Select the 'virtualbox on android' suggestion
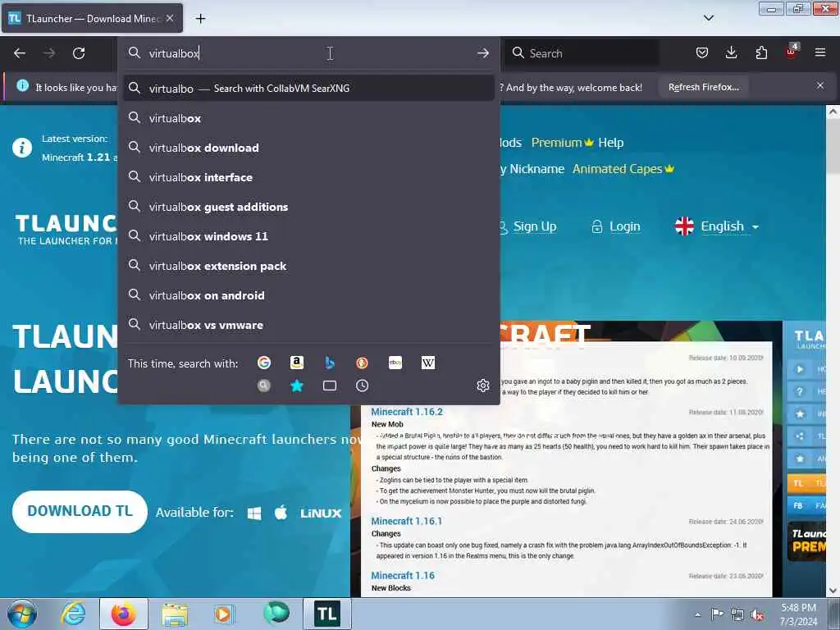The width and height of the screenshot is (840, 630). pyautogui.click(x=308, y=295)
